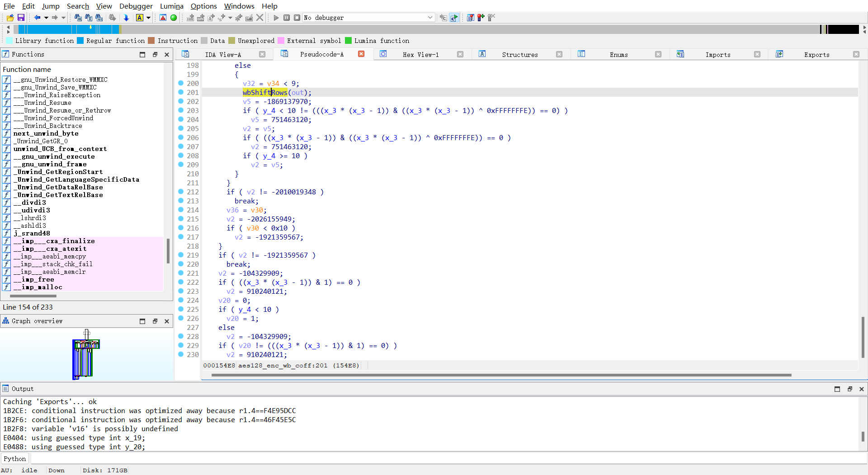Image resolution: width=868 pixels, height=475 pixels.
Task: Open the forward-navigation history dropdown arrow
Action: [x=63, y=18]
